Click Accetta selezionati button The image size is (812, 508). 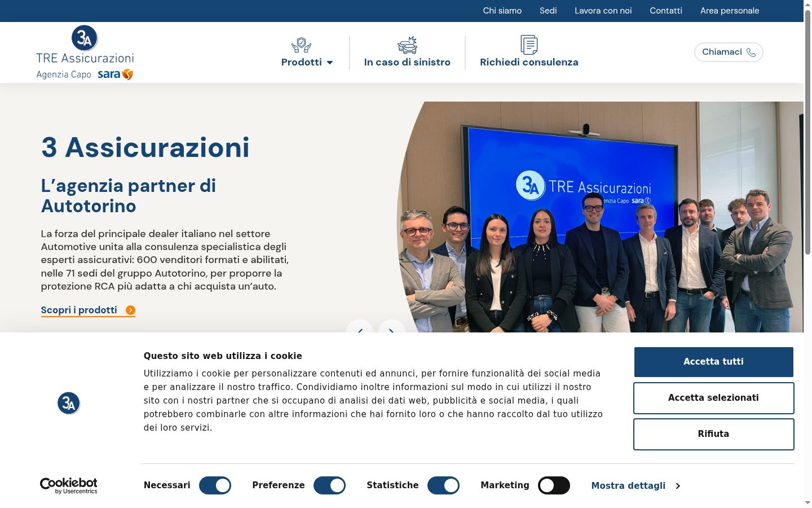pyautogui.click(x=713, y=398)
